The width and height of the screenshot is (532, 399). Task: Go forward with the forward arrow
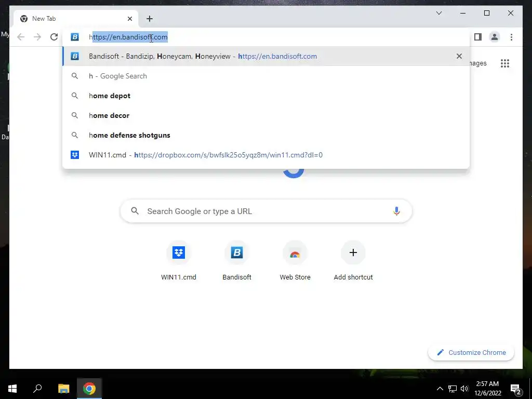click(x=37, y=37)
